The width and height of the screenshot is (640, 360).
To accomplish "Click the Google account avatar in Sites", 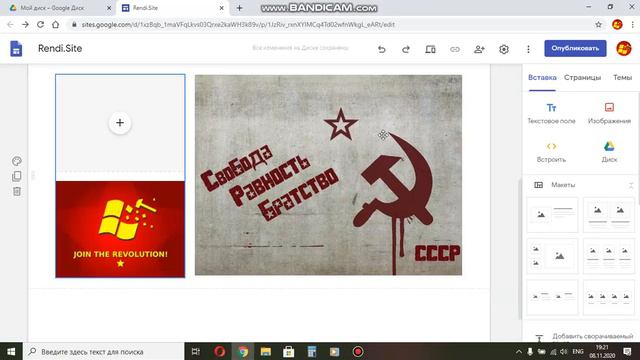I will pos(624,49).
